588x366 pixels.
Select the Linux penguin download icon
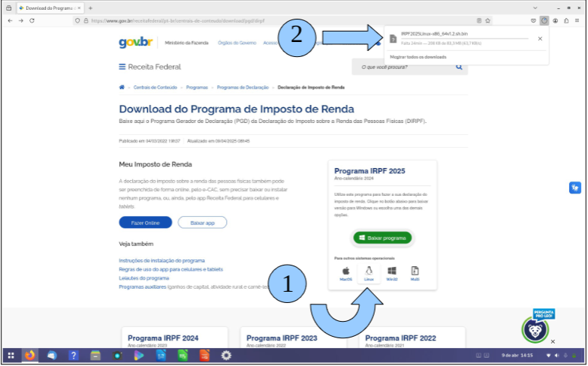(369, 274)
